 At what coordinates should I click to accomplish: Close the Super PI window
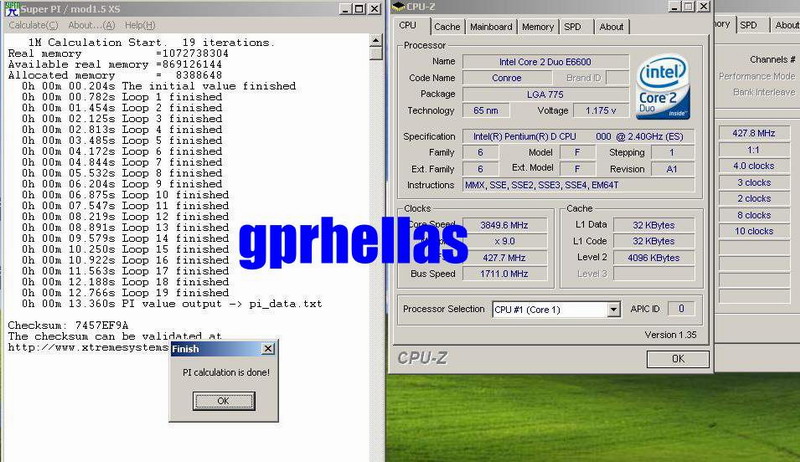point(374,9)
